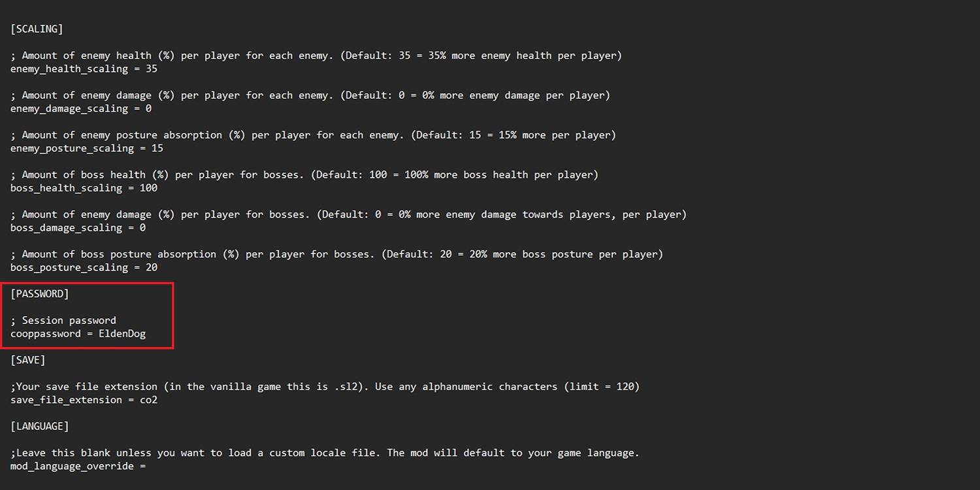Click the [LANGUAGE] section header

[40, 426]
